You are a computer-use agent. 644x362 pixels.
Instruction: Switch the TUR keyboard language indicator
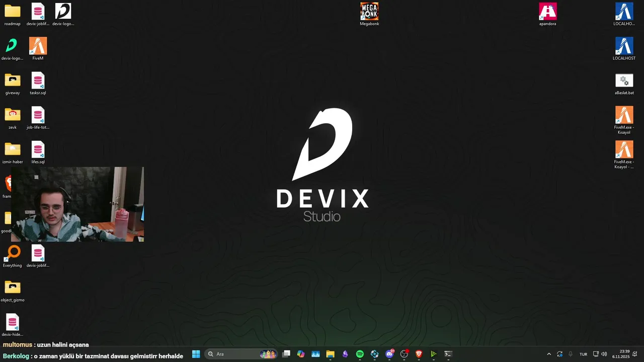[x=583, y=354]
